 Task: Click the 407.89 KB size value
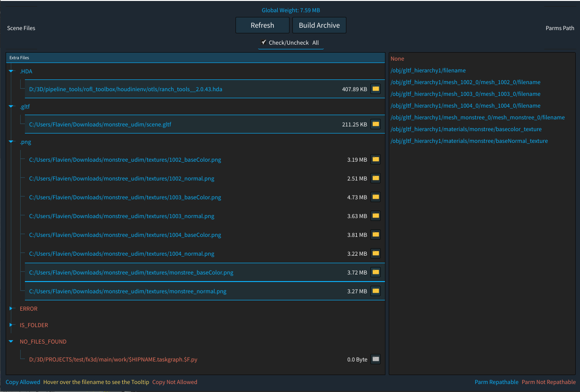(x=354, y=89)
